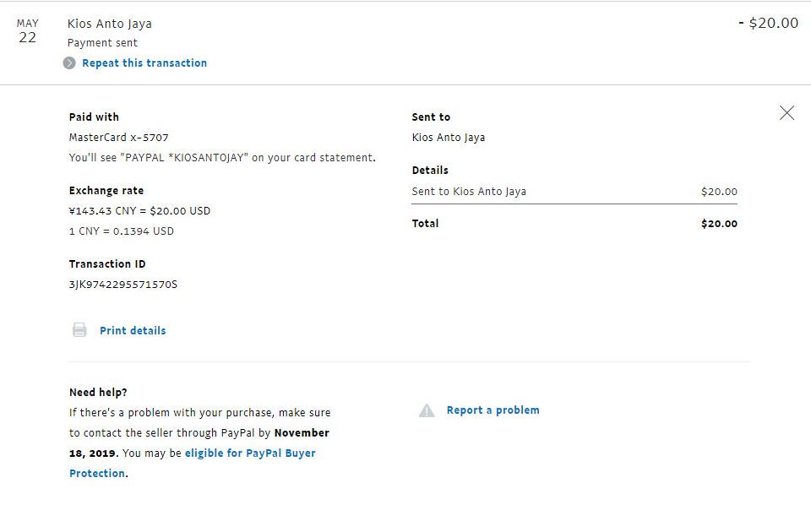This screenshot has height=532, width=811.
Task: Open the Report a problem link
Action: pyautogui.click(x=493, y=410)
